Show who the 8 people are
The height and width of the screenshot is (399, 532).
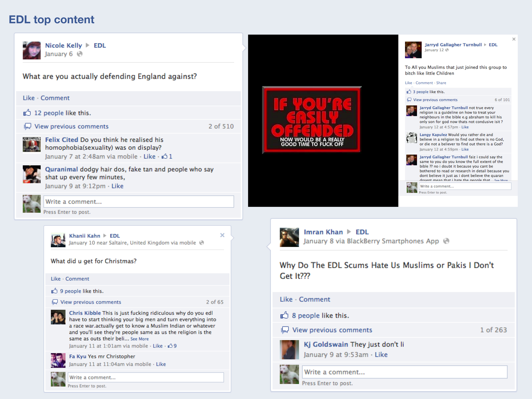pos(306,315)
